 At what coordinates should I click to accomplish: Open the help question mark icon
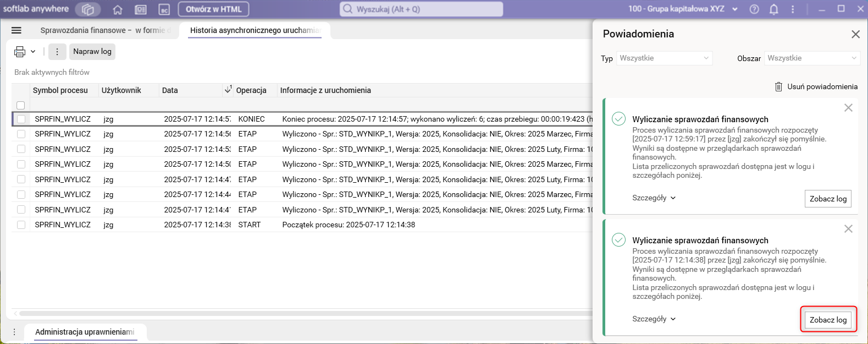tap(754, 9)
